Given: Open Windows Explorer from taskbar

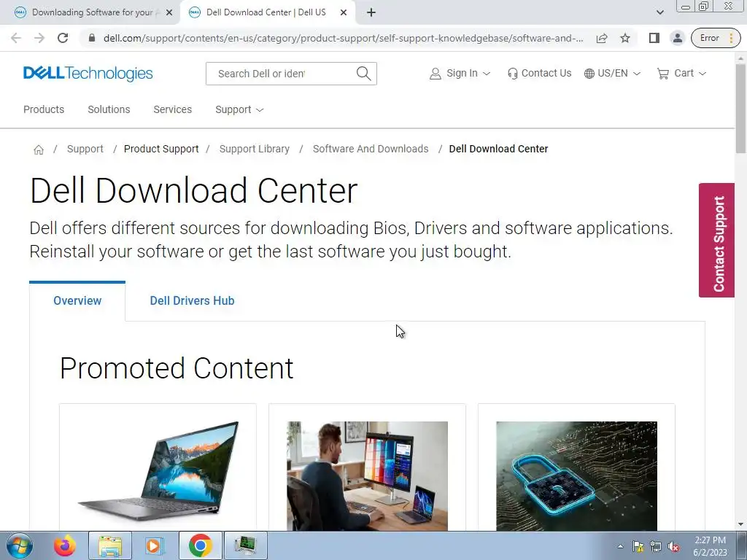Looking at the screenshot, I should tap(110, 545).
